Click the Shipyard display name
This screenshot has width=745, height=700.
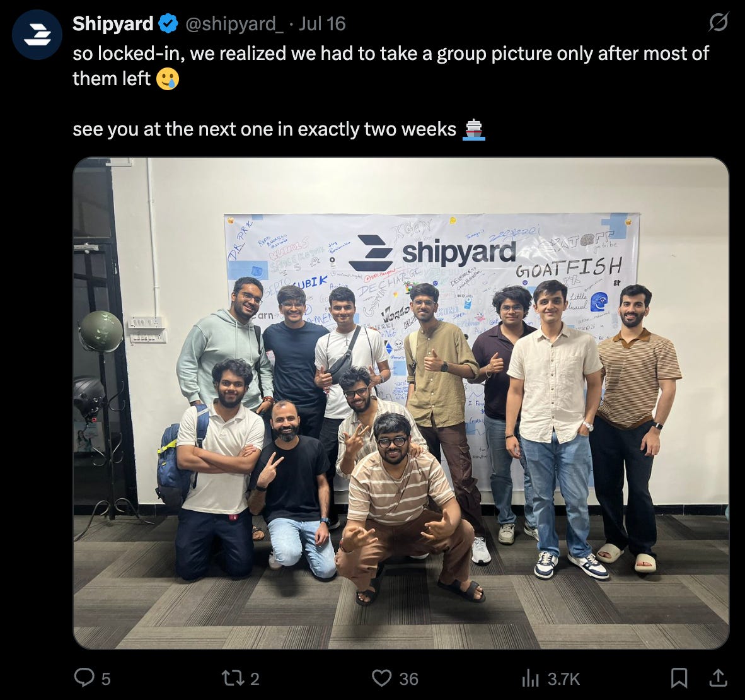click(113, 24)
